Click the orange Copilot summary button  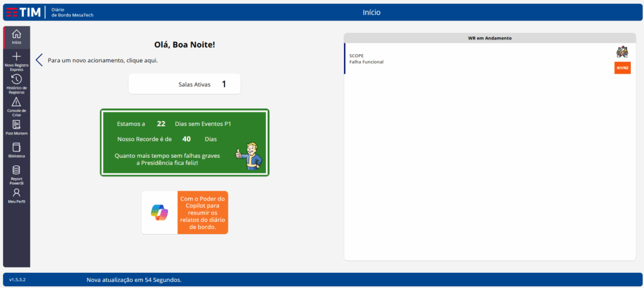[x=203, y=213]
